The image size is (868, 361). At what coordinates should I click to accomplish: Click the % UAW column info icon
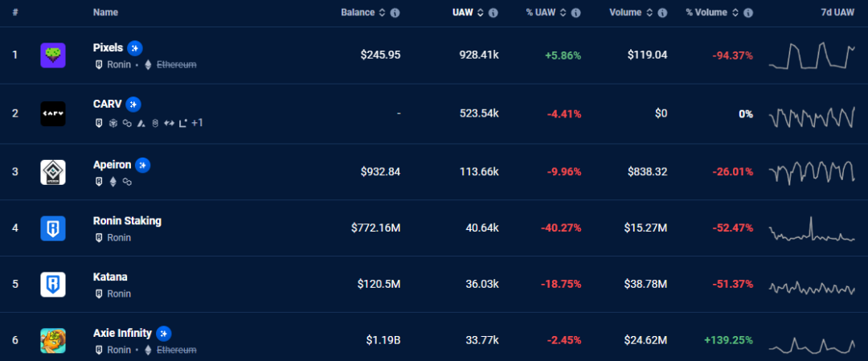(575, 13)
